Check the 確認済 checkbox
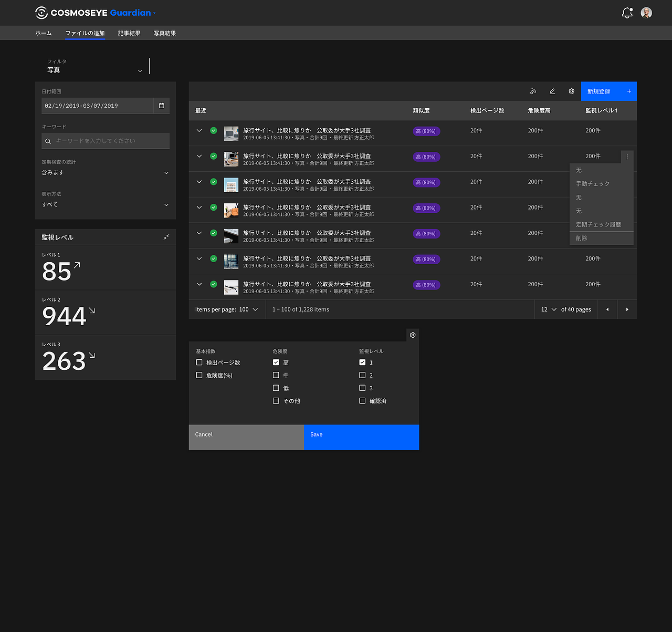The height and width of the screenshot is (632, 672). coord(362,401)
